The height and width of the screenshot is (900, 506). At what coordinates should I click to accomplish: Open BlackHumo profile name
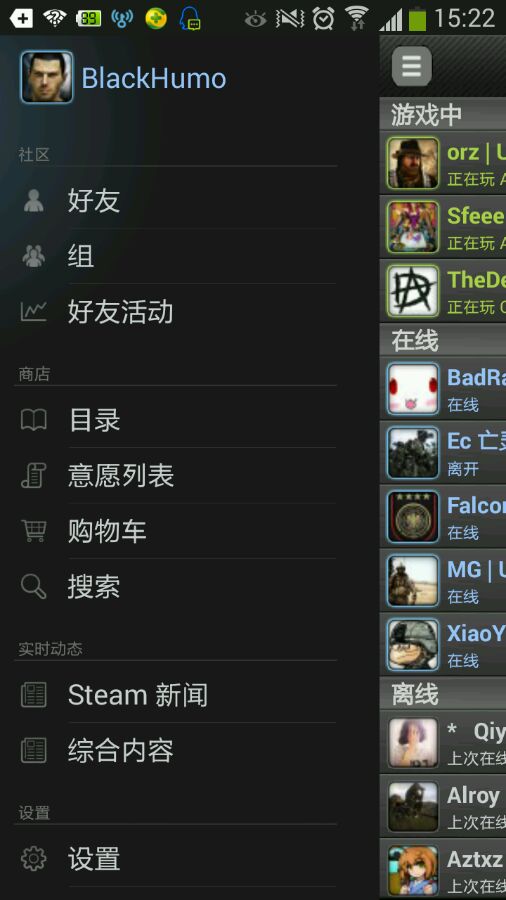(154, 78)
